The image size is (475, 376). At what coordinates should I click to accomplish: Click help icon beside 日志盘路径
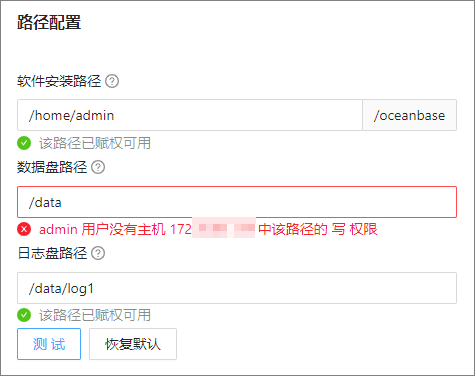click(x=98, y=253)
